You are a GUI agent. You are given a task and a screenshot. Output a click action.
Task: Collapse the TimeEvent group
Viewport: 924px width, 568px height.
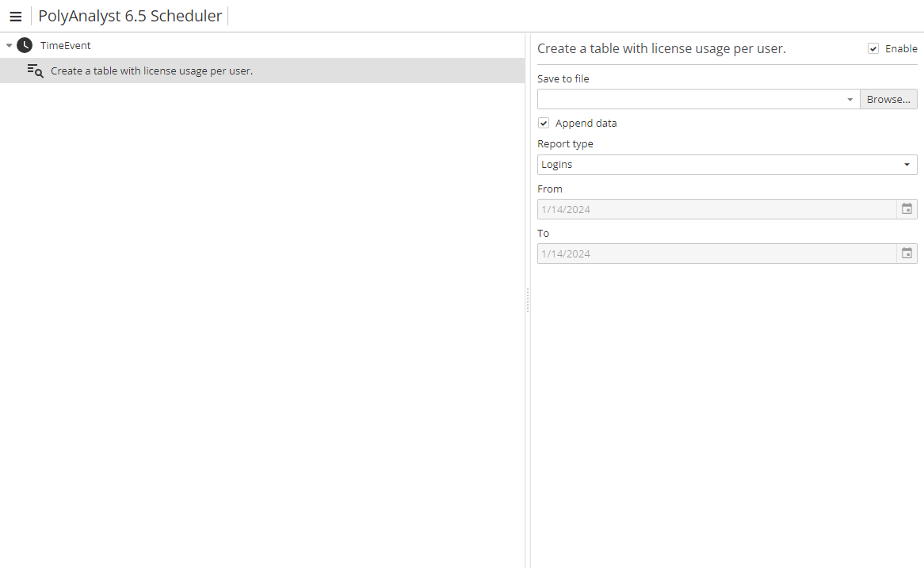[8, 45]
